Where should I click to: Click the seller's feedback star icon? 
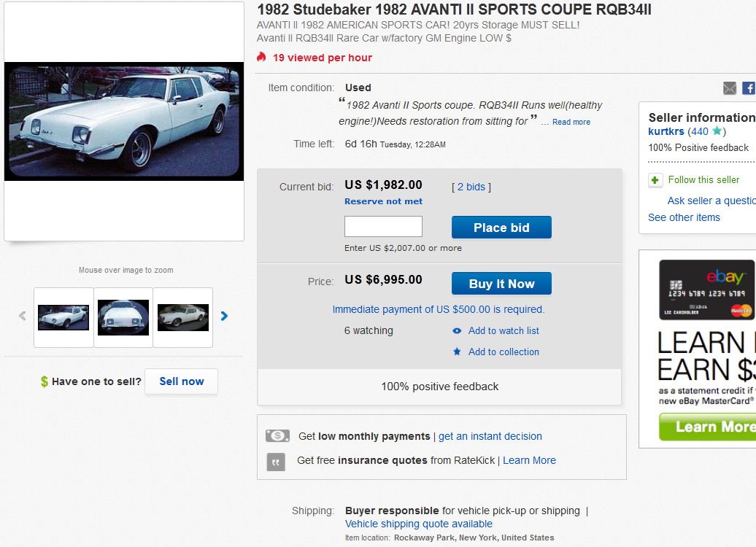(717, 131)
